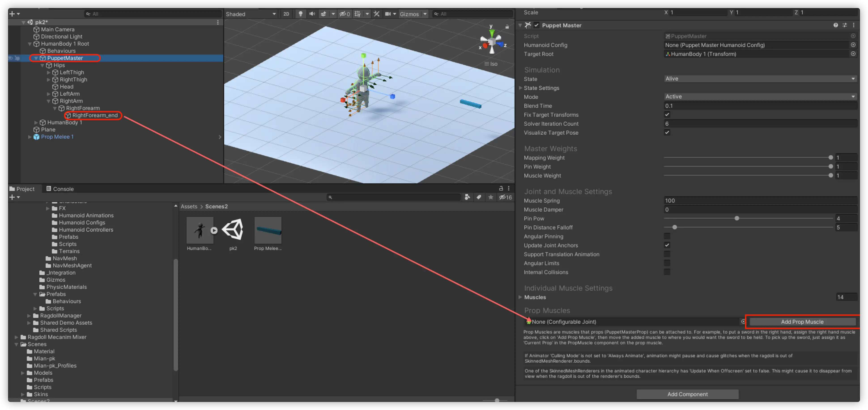Open object picker for Humanoid Config field
This screenshot has width=868, height=410.
[853, 45]
